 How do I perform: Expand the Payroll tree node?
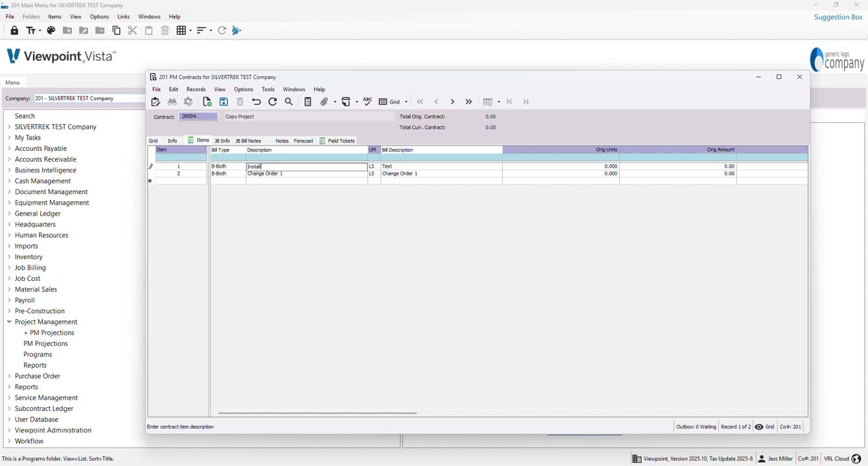pyautogui.click(x=9, y=300)
